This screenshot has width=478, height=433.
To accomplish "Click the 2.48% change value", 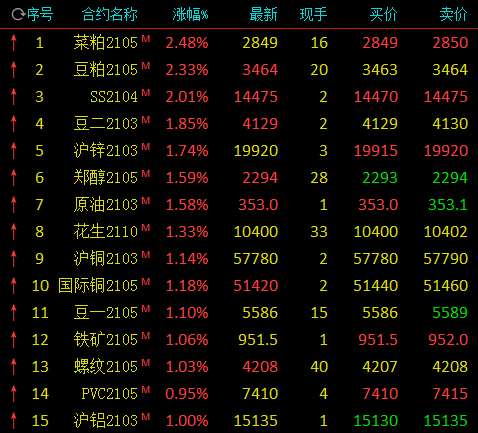I will (x=187, y=43).
